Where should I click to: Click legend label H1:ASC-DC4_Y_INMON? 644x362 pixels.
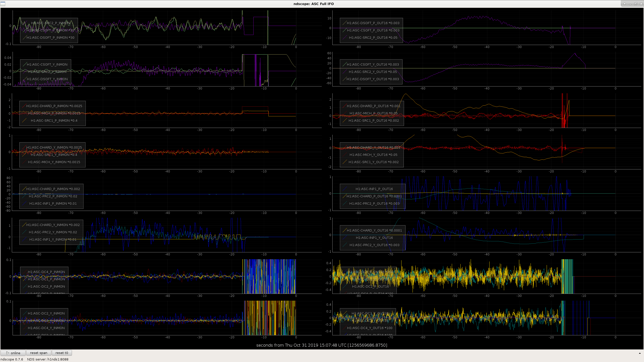tap(46, 328)
